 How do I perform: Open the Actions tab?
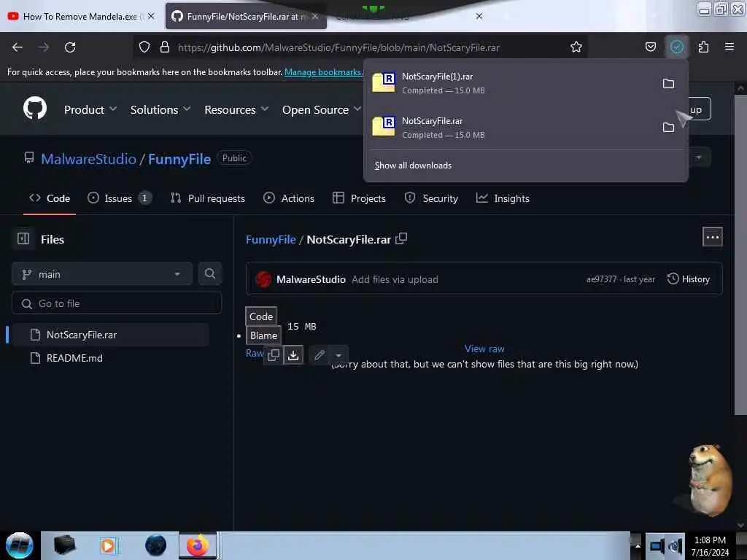tap(289, 198)
